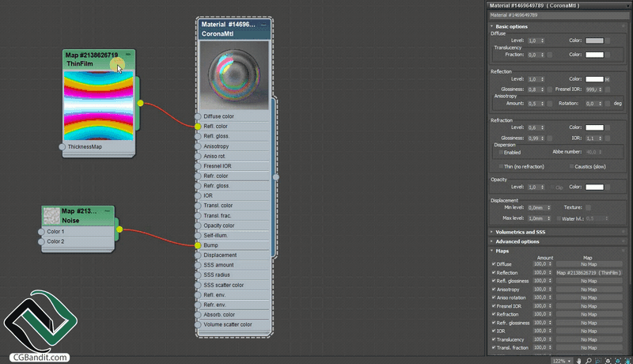Click No Map button for Refraction row
Screen dimensions: 633x364
(589, 314)
